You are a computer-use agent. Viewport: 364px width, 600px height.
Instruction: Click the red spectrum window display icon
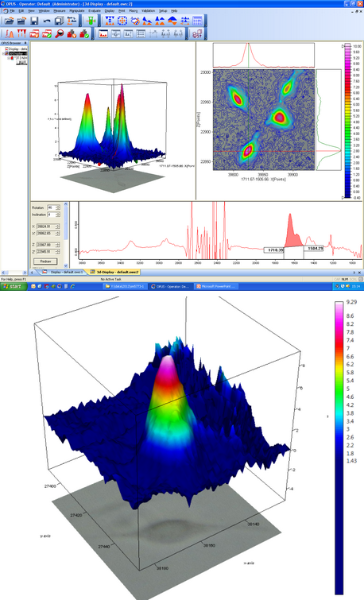pyautogui.click(x=103, y=33)
